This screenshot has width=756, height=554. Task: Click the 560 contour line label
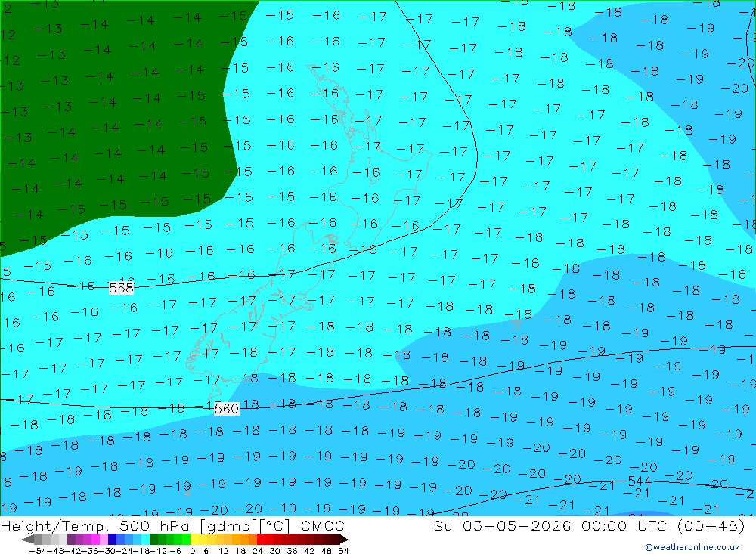[x=226, y=409]
